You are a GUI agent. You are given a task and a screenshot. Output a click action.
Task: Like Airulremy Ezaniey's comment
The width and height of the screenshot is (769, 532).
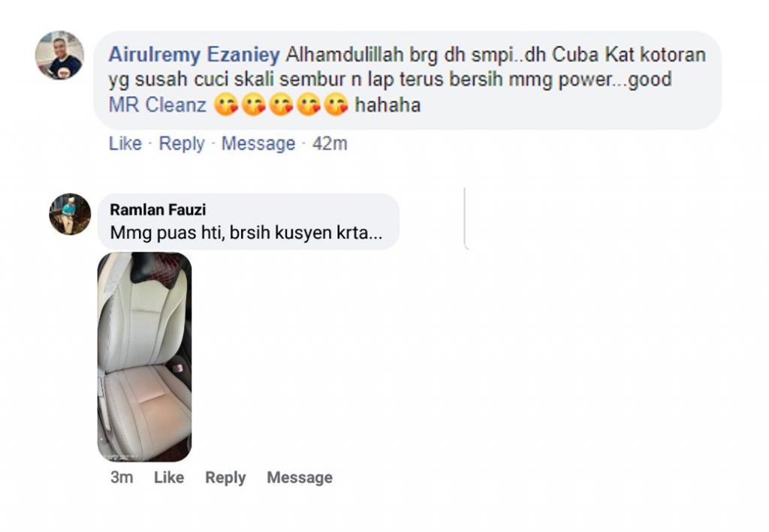point(125,143)
